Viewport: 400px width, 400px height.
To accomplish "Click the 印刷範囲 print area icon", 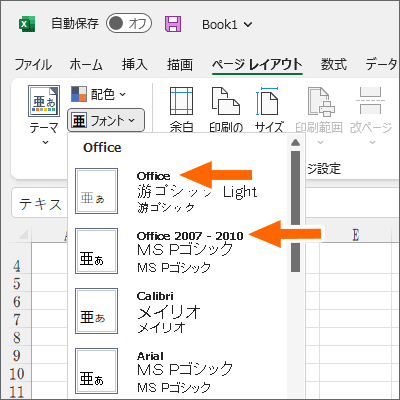I will 321,101.
